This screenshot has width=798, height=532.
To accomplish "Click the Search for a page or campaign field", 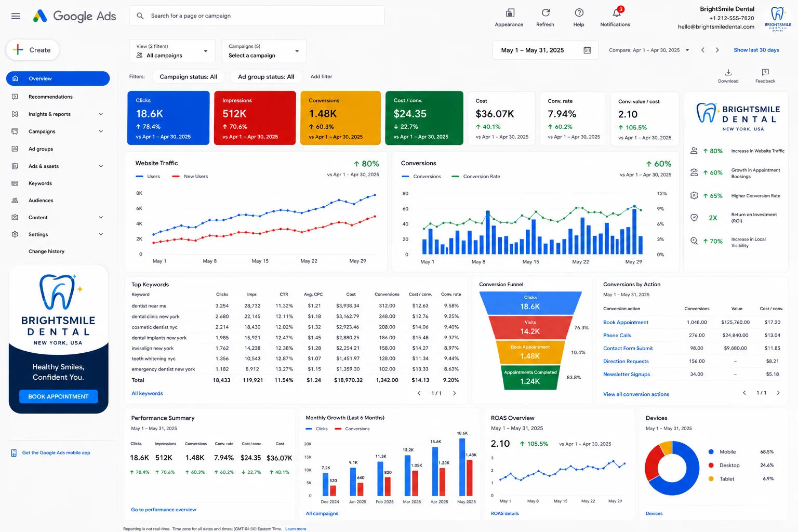I will tap(257, 16).
